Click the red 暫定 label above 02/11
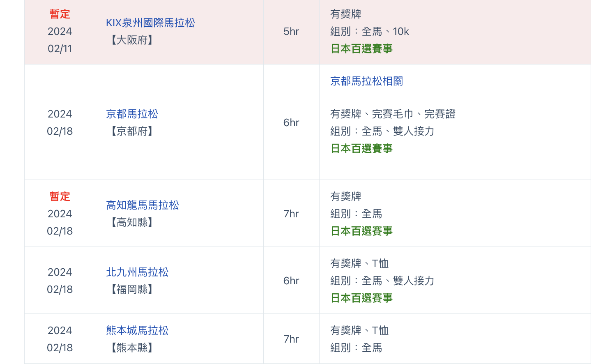 click(60, 14)
